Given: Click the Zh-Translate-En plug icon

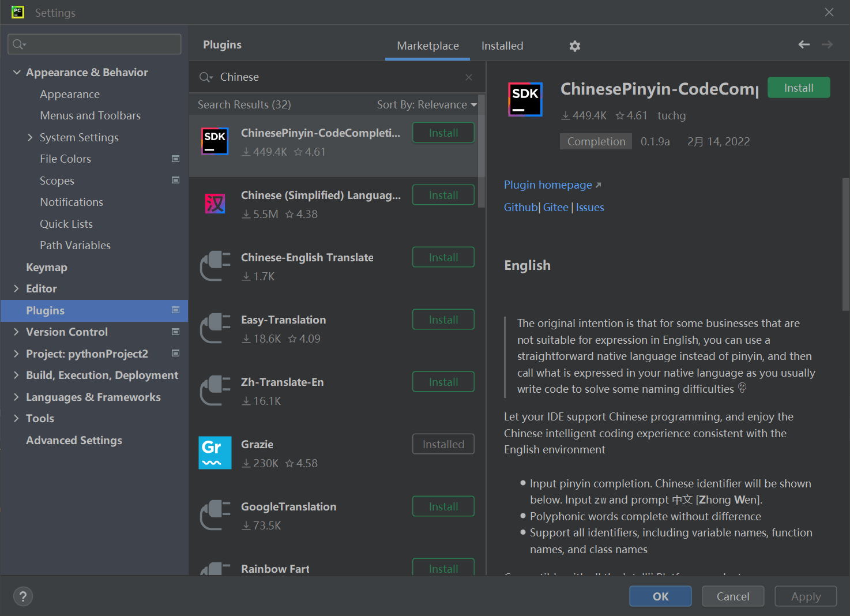Looking at the screenshot, I should click(x=215, y=390).
